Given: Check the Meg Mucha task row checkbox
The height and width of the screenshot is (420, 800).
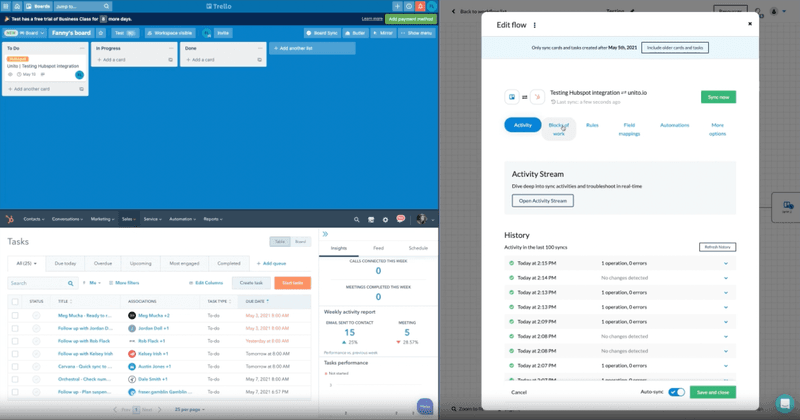Looking at the screenshot, I should 15,315.
